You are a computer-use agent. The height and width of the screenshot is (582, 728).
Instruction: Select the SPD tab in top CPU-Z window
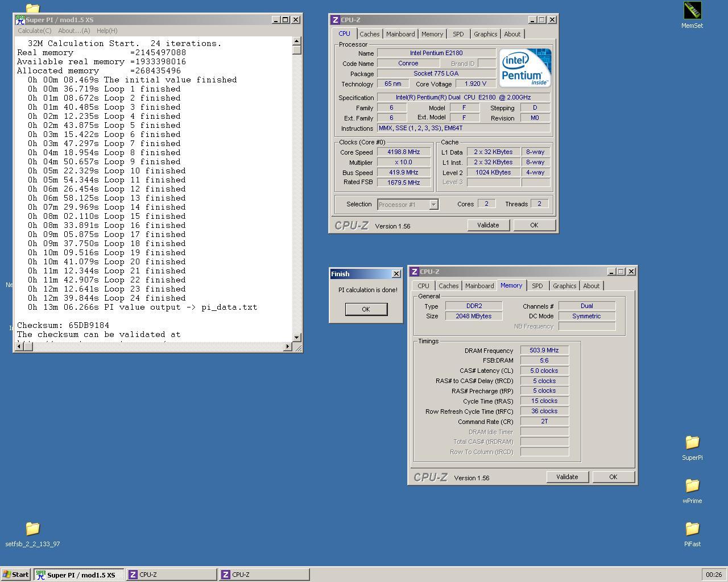[458, 34]
